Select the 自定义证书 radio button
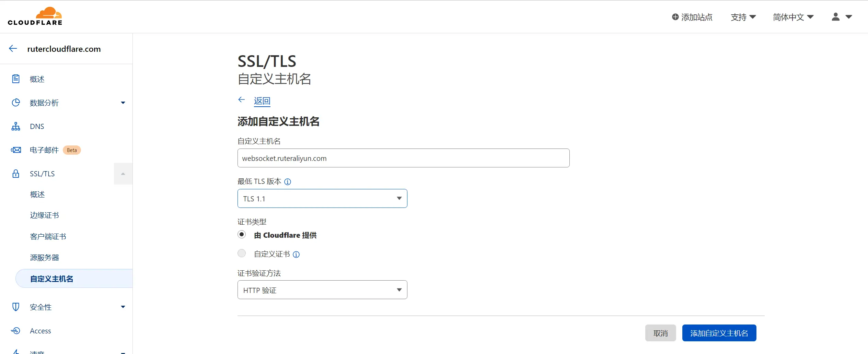Screen dimensions: 868x354 click(242, 253)
